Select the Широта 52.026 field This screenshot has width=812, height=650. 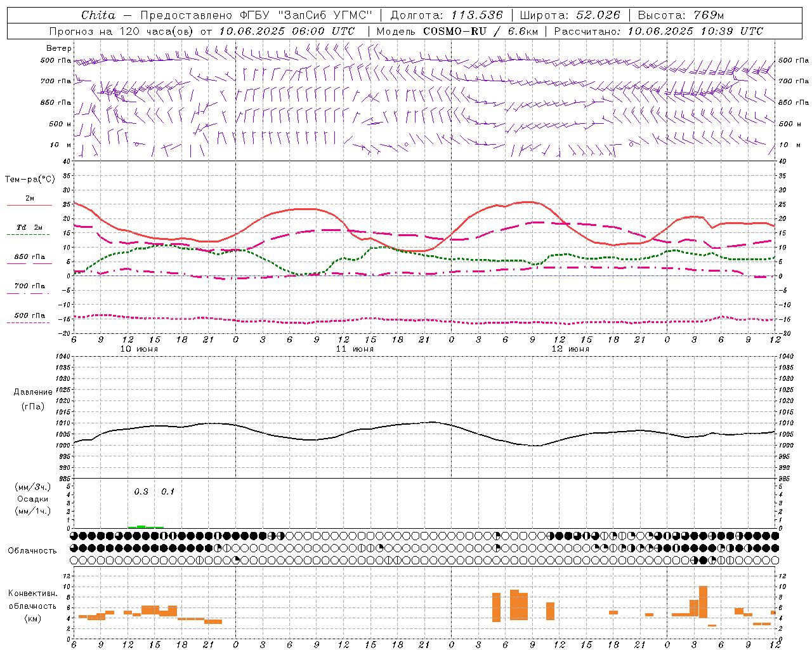pyautogui.click(x=570, y=15)
